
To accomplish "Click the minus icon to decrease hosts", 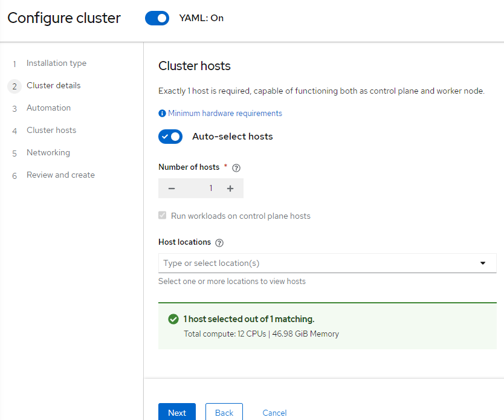I will click(x=172, y=189).
